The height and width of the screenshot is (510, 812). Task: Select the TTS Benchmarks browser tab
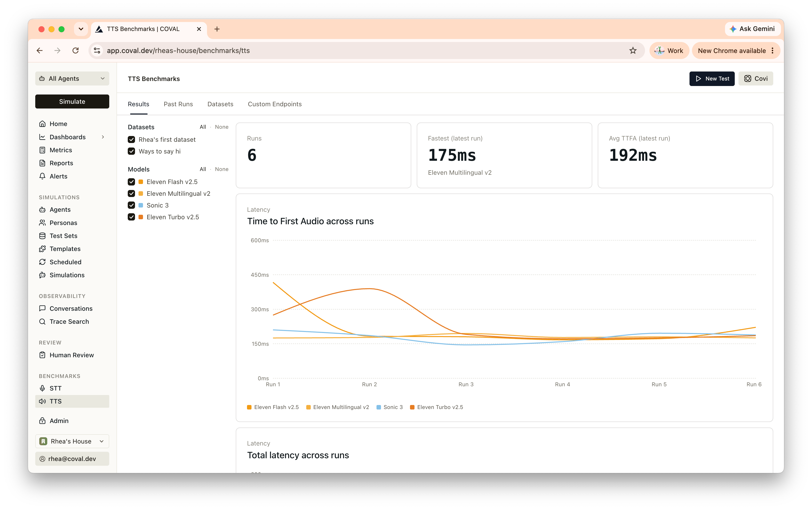click(148, 29)
